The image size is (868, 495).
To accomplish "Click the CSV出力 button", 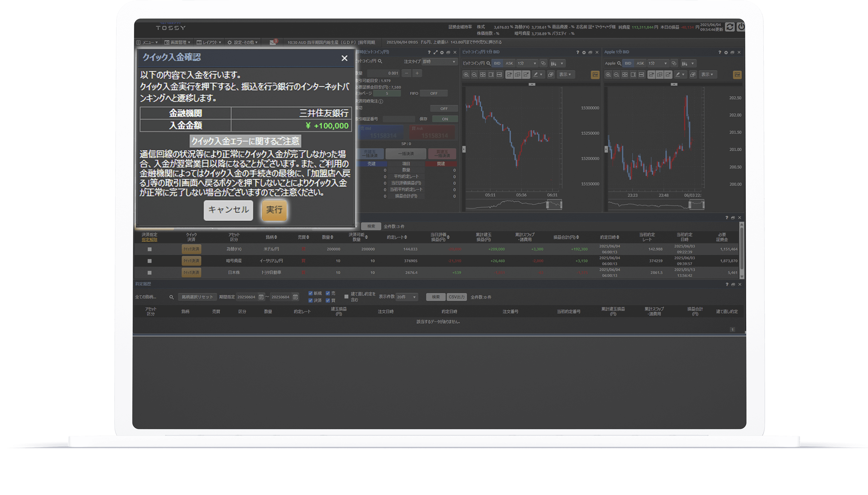I will click(456, 297).
